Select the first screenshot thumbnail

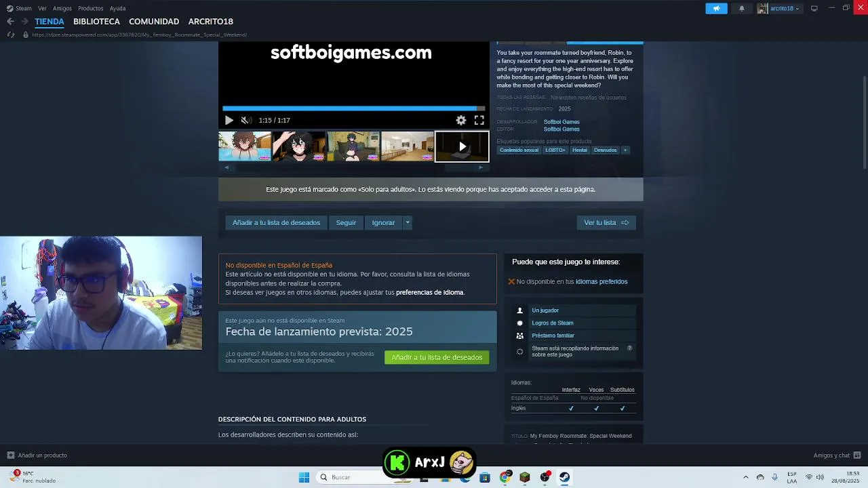[245, 146]
